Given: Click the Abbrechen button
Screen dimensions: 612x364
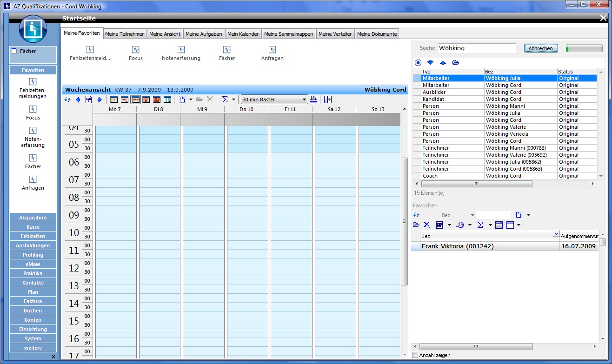Looking at the screenshot, I should coord(541,48).
